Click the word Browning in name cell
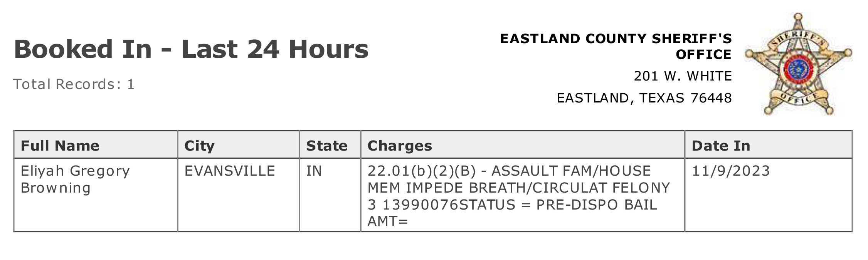This screenshot has height=260, width=868. click(x=56, y=188)
